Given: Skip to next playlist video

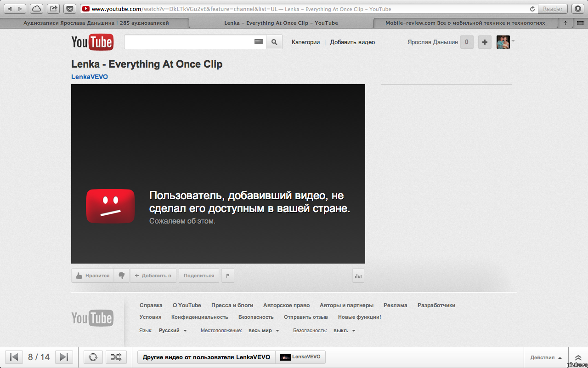Looking at the screenshot, I should [x=64, y=357].
